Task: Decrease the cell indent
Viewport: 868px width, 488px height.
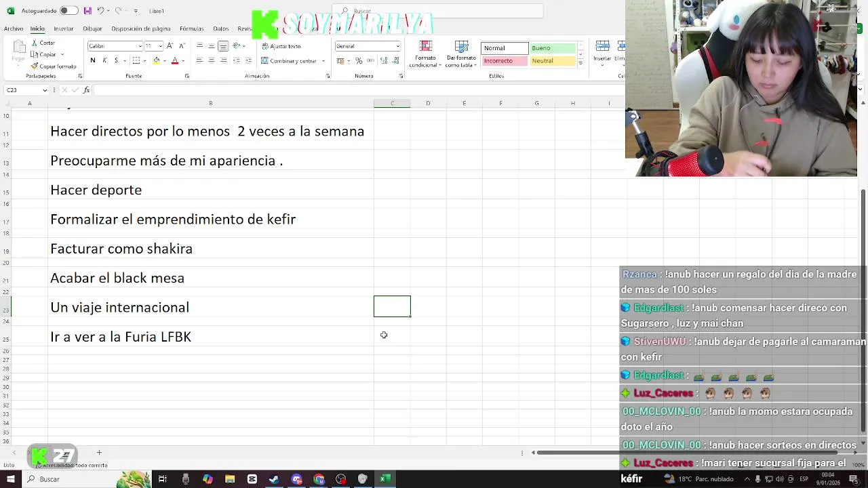Action: click(x=237, y=60)
